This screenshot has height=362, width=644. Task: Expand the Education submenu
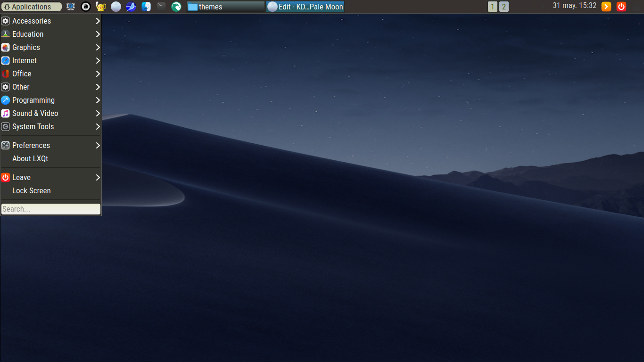coord(51,34)
